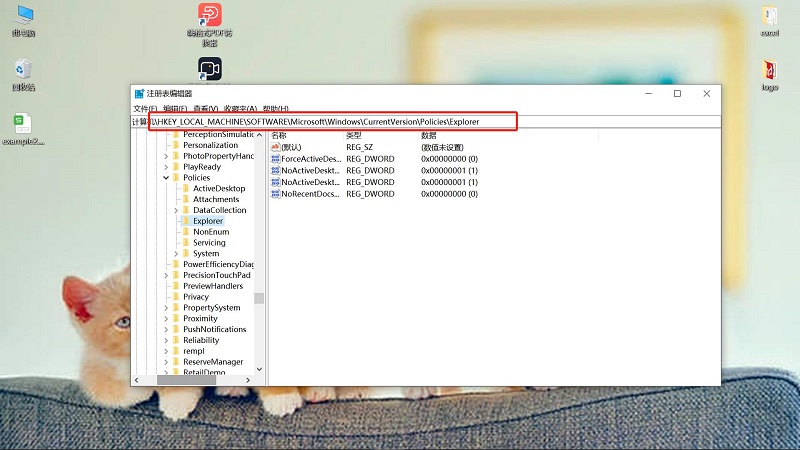
Task: Click the registry path address bar
Action: tap(426, 121)
